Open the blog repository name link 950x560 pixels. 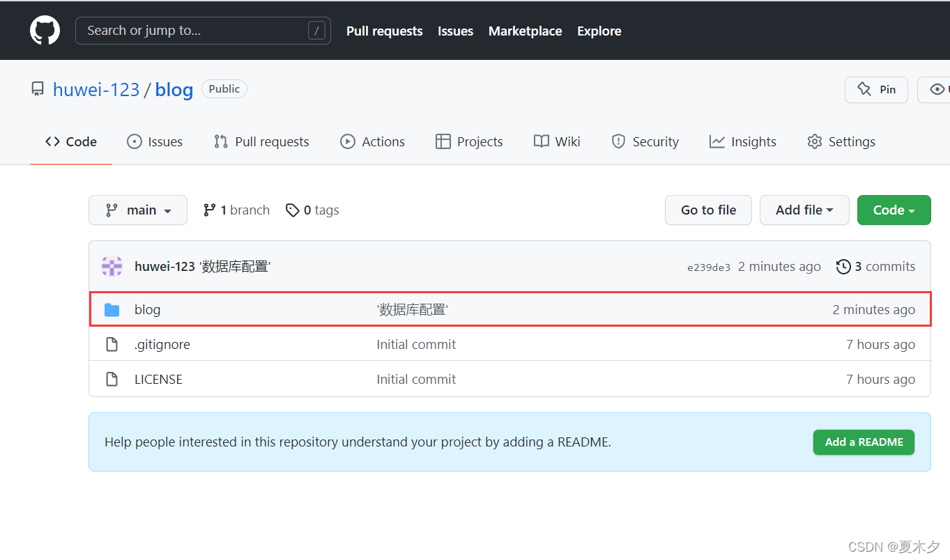click(x=174, y=90)
